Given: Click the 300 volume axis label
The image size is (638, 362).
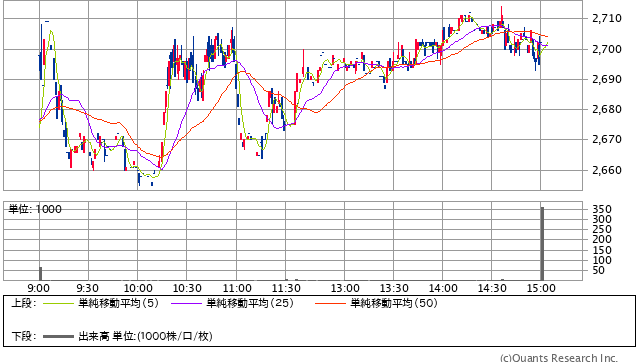Looking at the screenshot, I should [602, 220].
